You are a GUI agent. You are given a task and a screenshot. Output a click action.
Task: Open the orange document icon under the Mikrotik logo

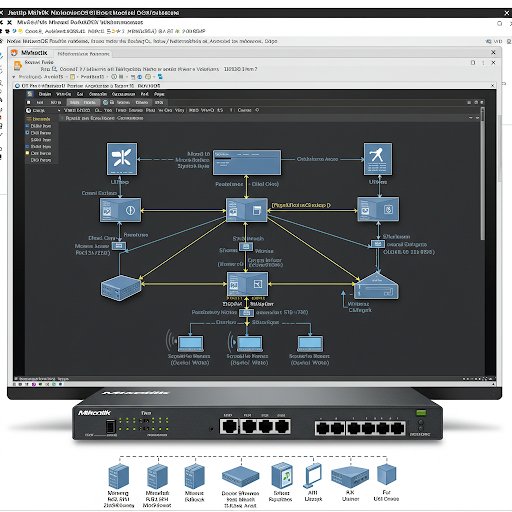(x=17, y=65)
